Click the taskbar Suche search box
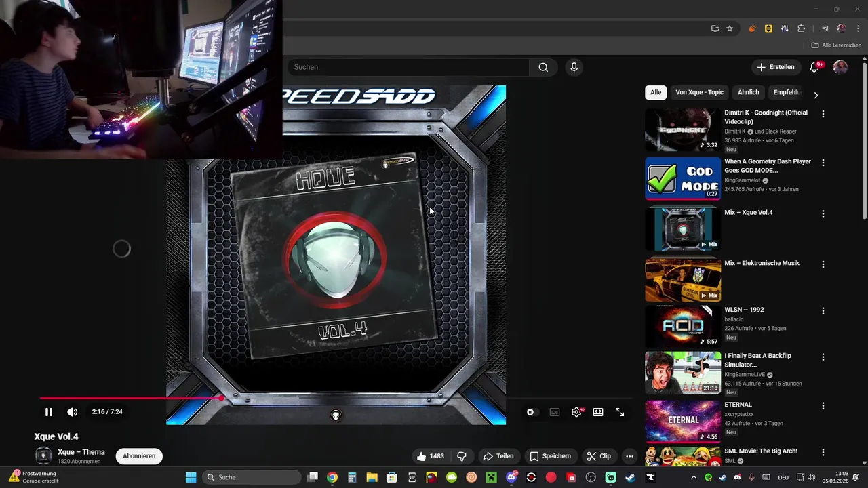The height and width of the screenshot is (488, 868). coord(252,477)
